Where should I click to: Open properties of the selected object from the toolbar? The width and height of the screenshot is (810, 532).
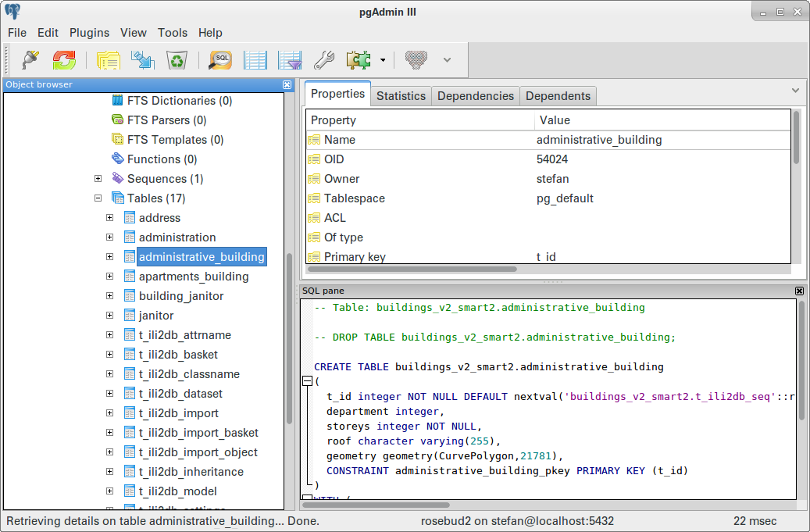[108, 60]
